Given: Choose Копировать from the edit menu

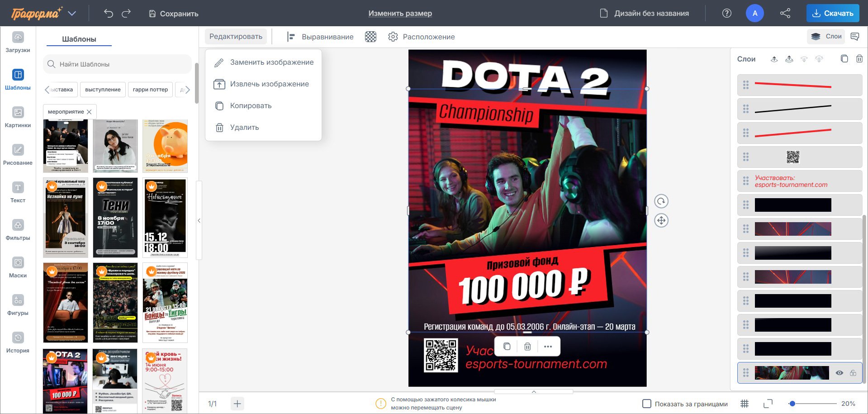Looking at the screenshot, I should (263, 106).
